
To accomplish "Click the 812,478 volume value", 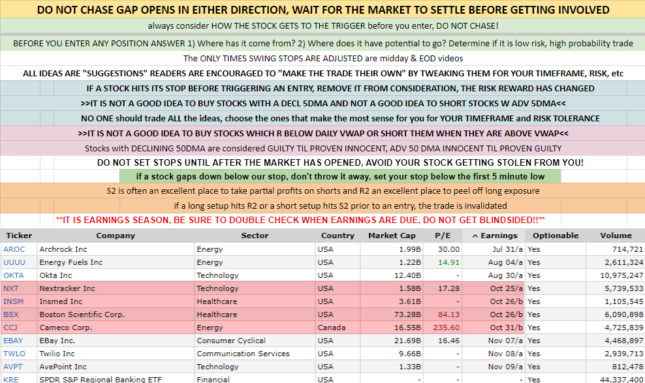I will (x=627, y=367).
